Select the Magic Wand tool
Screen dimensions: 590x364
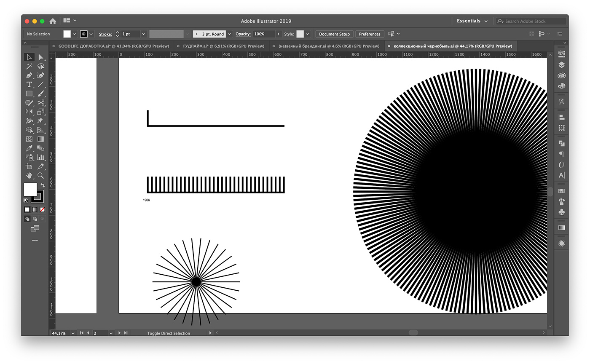point(29,66)
